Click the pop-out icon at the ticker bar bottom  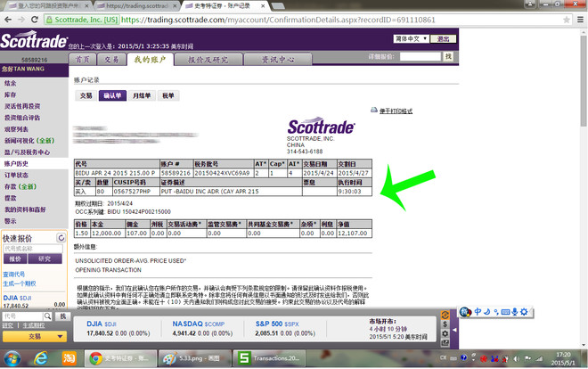coord(445,342)
